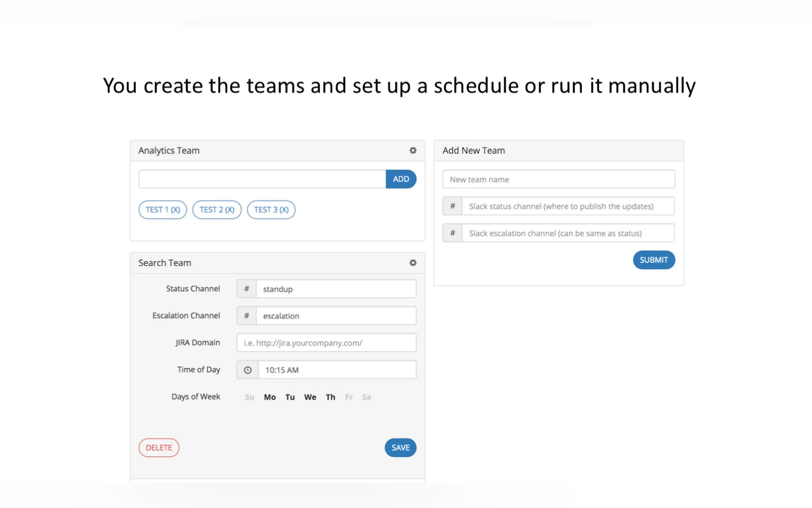
Task: Click SUBMIT to create new team
Action: (x=653, y=260)
